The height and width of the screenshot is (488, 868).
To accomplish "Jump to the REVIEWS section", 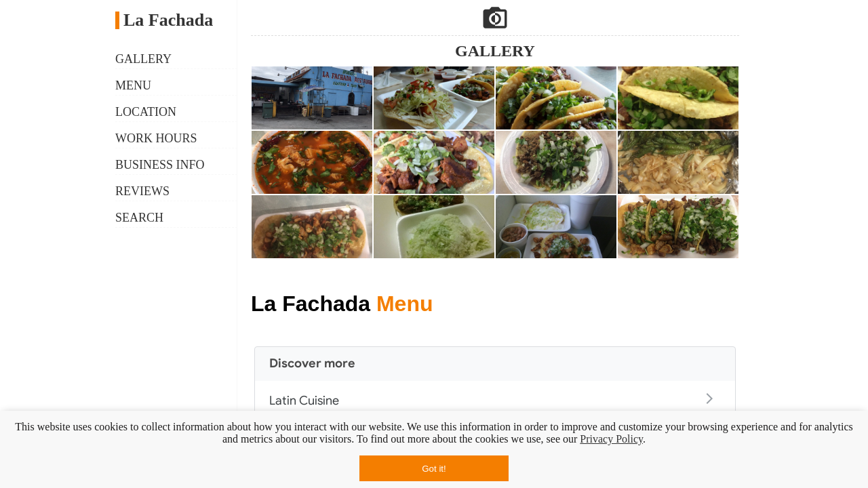I will click(x=142, y=191).
